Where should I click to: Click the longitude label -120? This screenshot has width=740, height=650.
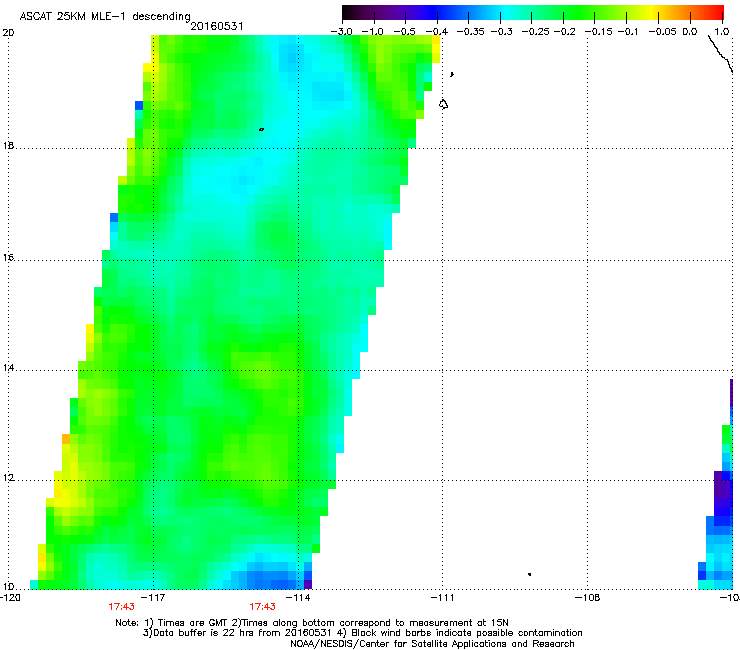pos(10,598)
